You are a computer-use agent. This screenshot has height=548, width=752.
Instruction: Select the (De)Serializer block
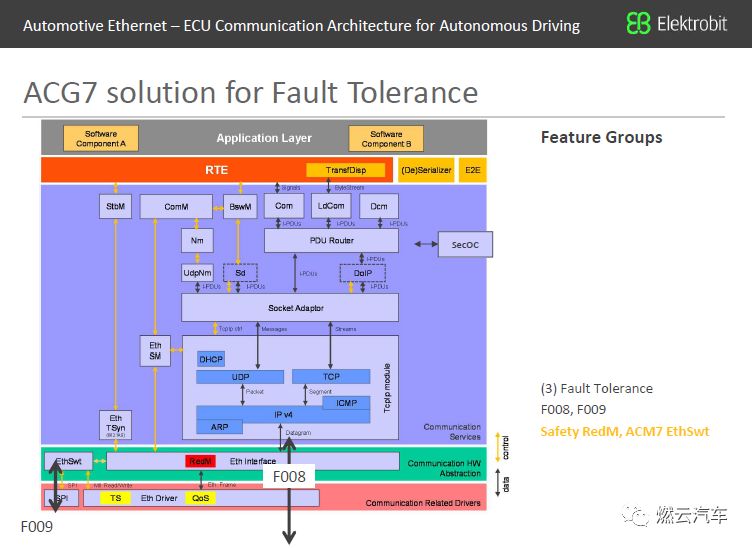426,170
